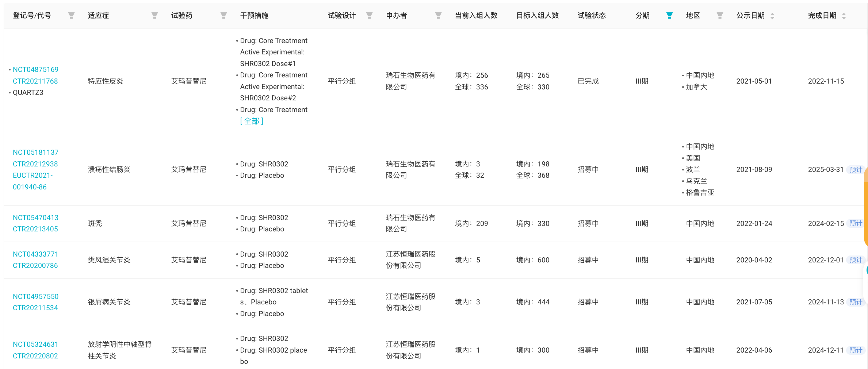
Task: Open the 申办者 filter funnel
Action: [x=438, y=15]
